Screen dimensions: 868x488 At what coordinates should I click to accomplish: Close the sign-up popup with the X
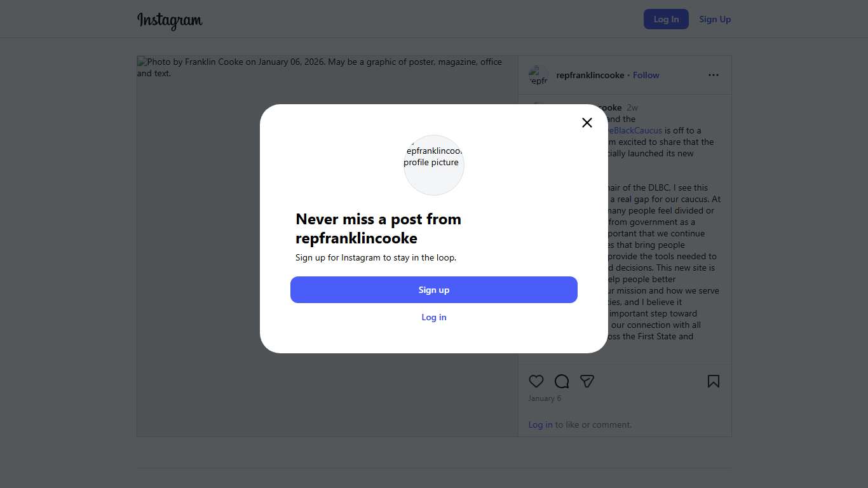click(x=587, y=123)
